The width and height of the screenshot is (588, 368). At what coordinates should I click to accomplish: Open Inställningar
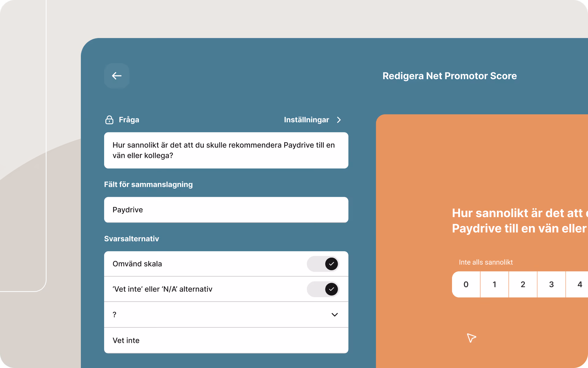coord(307,120)
